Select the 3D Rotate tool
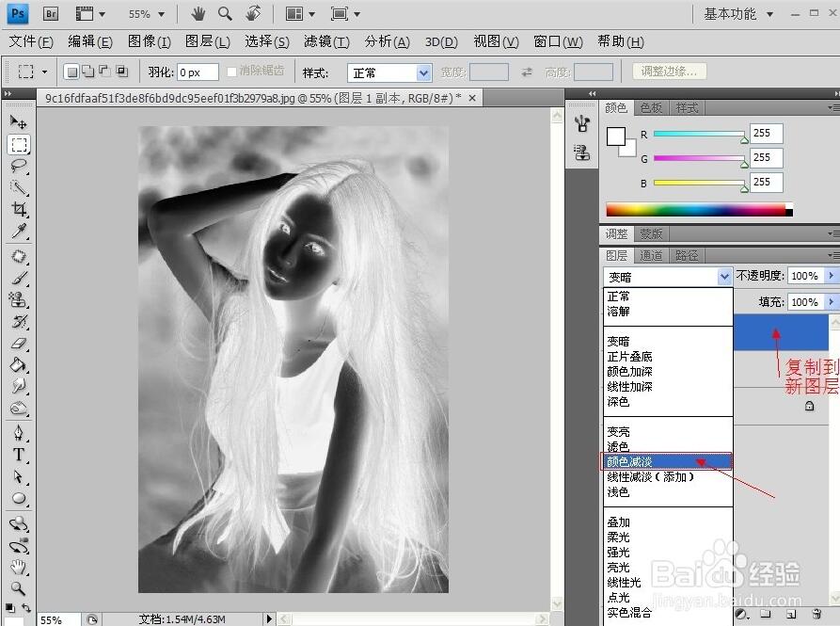The width and height of the screenshot is (840, 626). [19, 523]
